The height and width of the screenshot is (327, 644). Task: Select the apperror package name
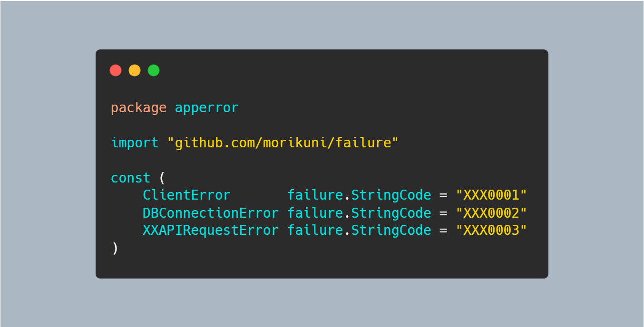(x=207, y=108)
